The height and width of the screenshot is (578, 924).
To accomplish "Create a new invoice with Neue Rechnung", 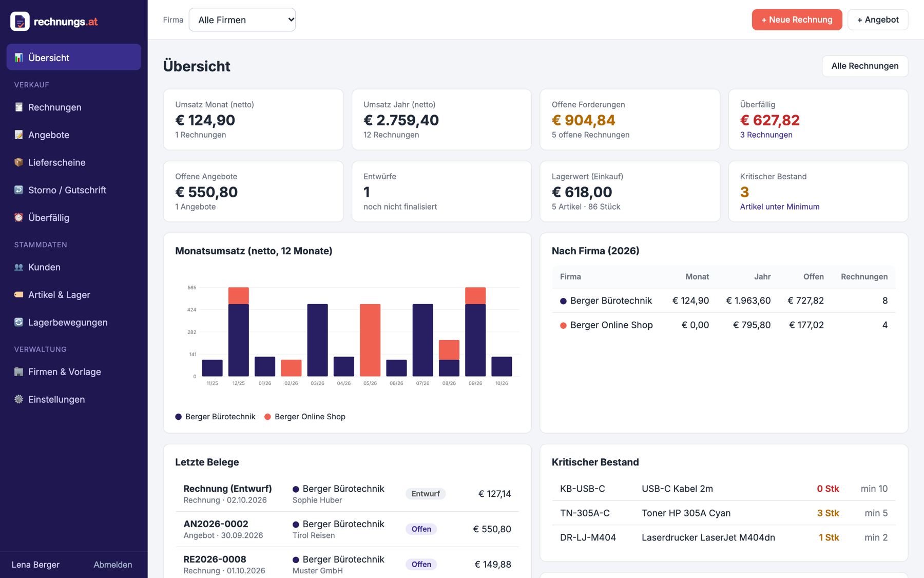I will tap(797, 20).
